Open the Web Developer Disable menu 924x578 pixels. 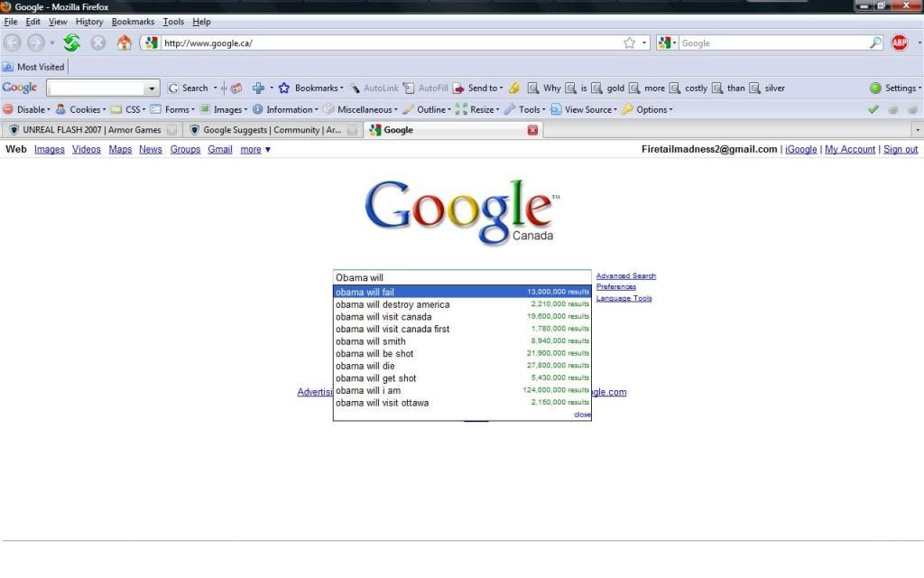click(x=26, y=109)
